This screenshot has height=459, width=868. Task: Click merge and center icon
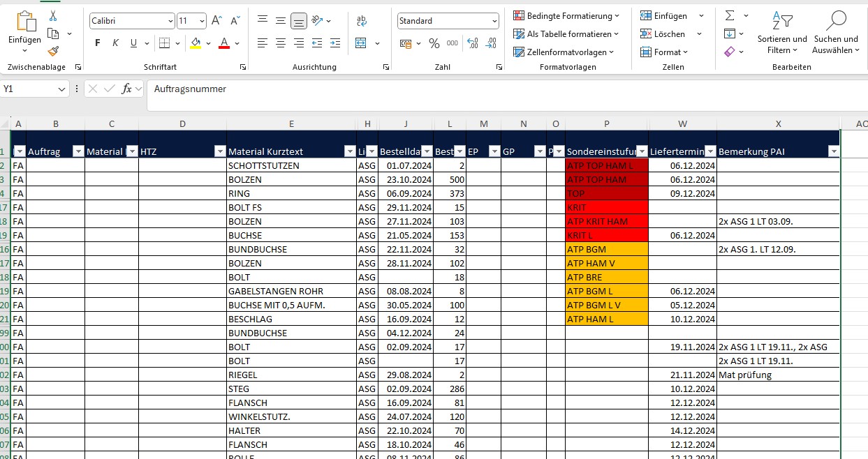tap(361, 43)
